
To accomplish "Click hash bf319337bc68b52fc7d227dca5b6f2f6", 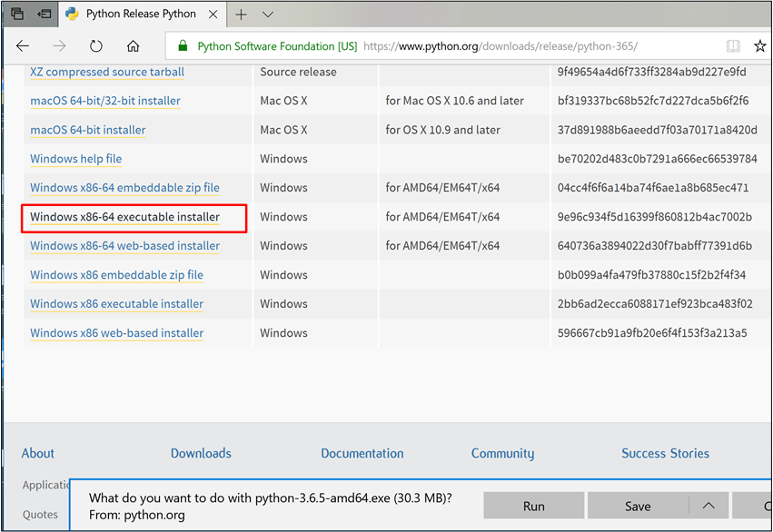I will tap(653, 101).
